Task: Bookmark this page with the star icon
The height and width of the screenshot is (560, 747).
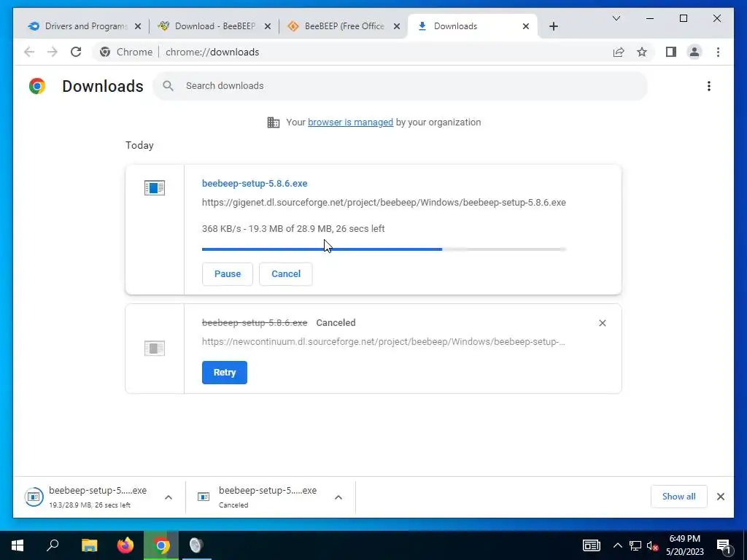Action: [642, 52]
